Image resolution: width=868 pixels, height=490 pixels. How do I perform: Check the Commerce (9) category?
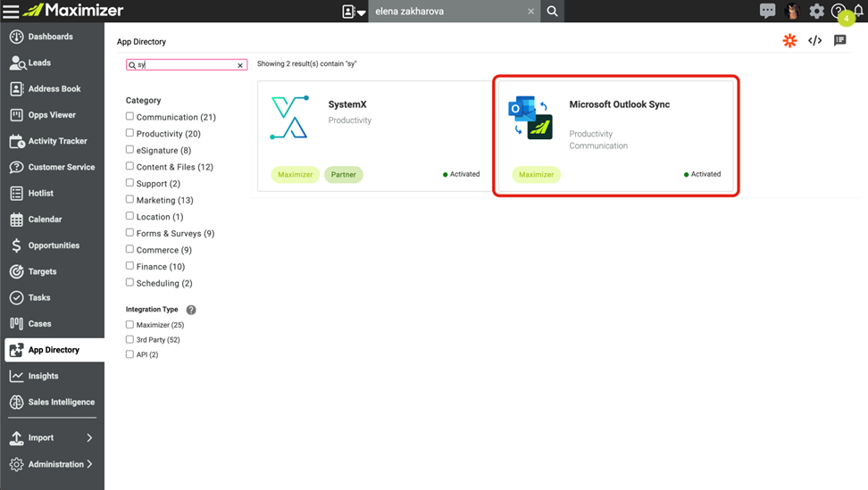point(129,249)
